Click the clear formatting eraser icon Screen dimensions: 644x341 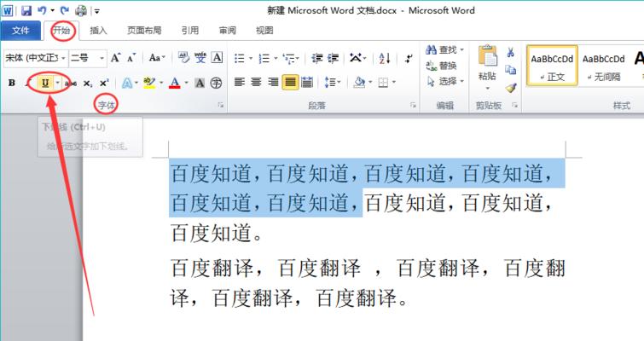pos(183,57)
